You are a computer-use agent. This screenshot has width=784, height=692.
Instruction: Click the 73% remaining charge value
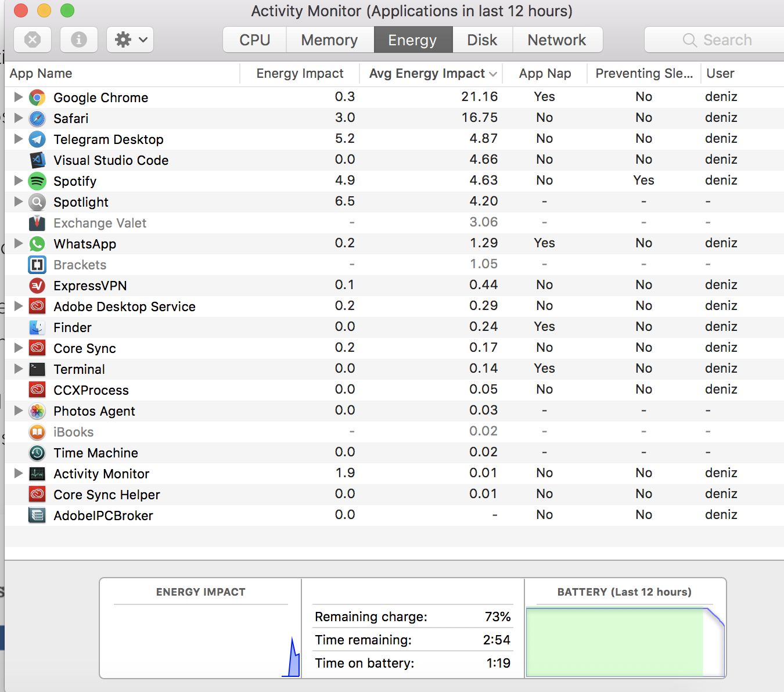click(x=498, y=617)
